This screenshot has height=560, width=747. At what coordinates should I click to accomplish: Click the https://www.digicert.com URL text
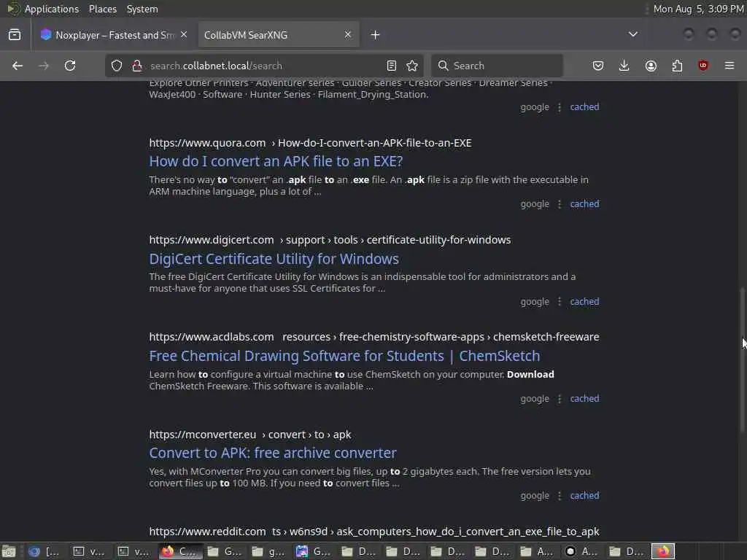(212, 240)
